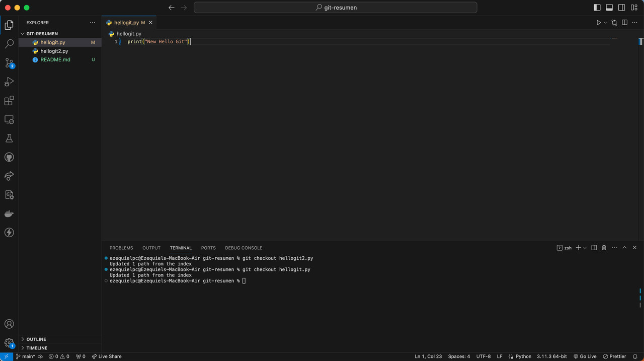The image size is (644, 361).
Task: Click the Run Python File play button
Action: pyautogui.click(x=599, y=23)
